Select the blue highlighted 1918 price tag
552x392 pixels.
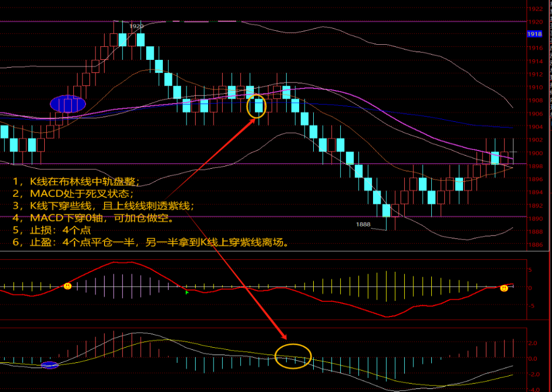pos(534,34)
